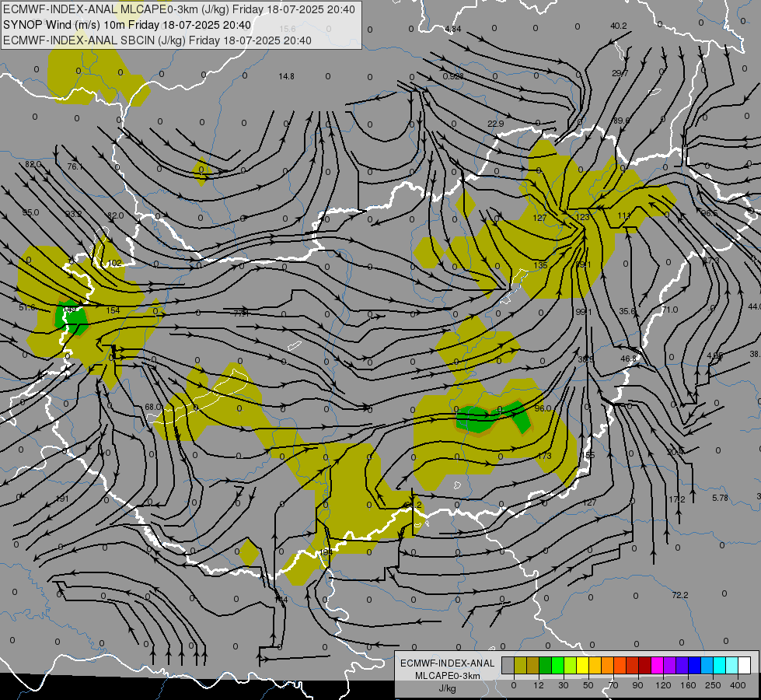Click the value 154 on the map
This screenshot has height=700, width=761.
point(113,310)
